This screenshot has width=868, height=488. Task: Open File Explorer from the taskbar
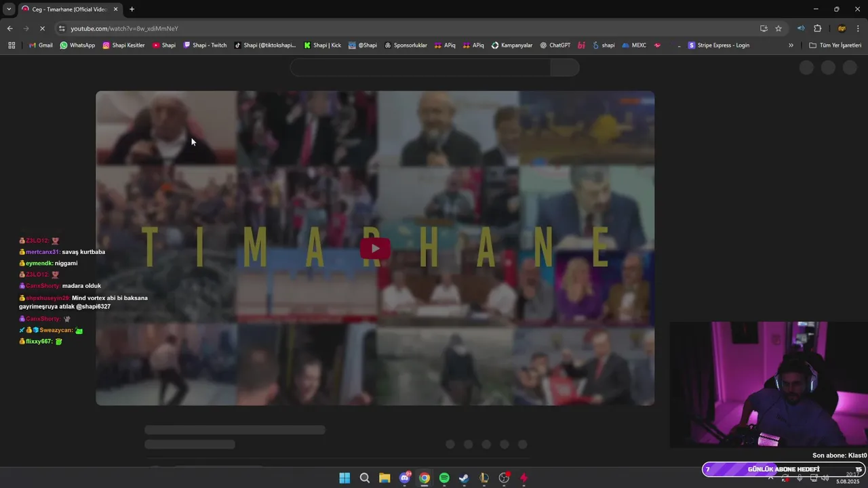(384, 478)
